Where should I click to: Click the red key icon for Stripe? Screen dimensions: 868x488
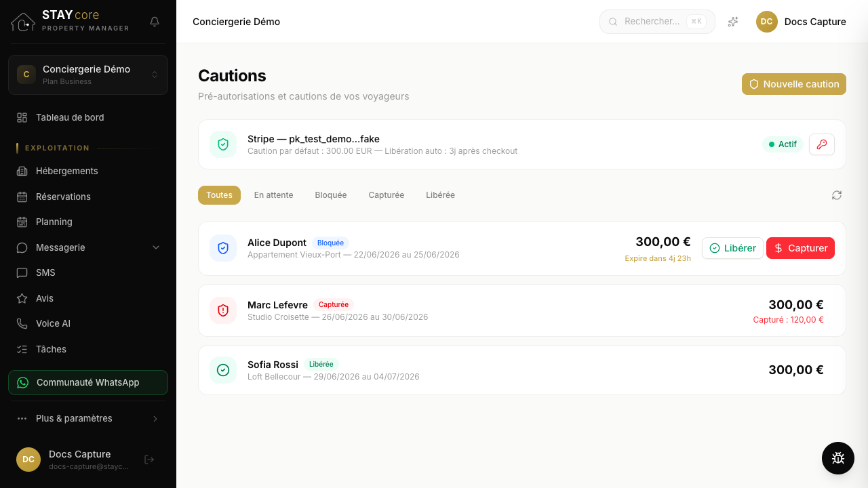[x=822, y=144]
